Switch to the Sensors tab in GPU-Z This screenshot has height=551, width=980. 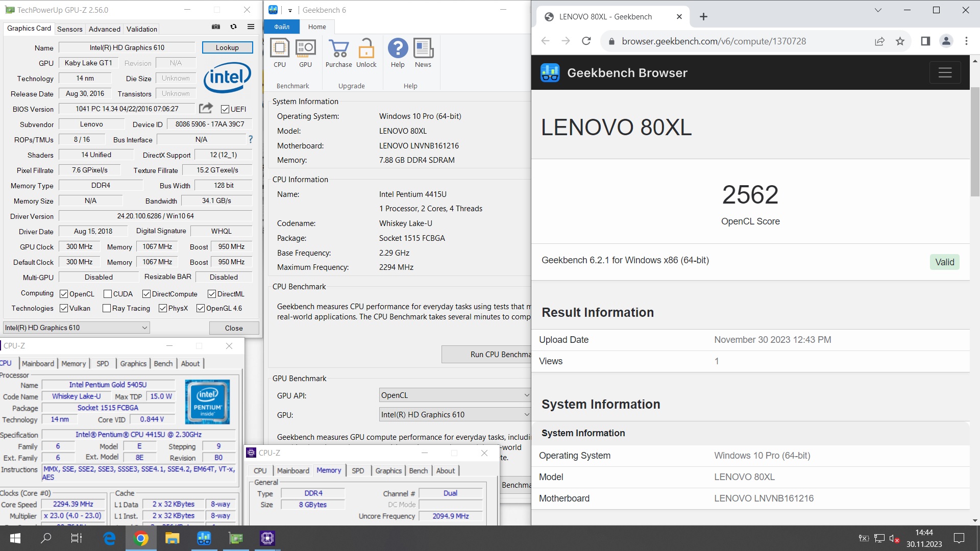pyautogui.click(x=69, y=29)
